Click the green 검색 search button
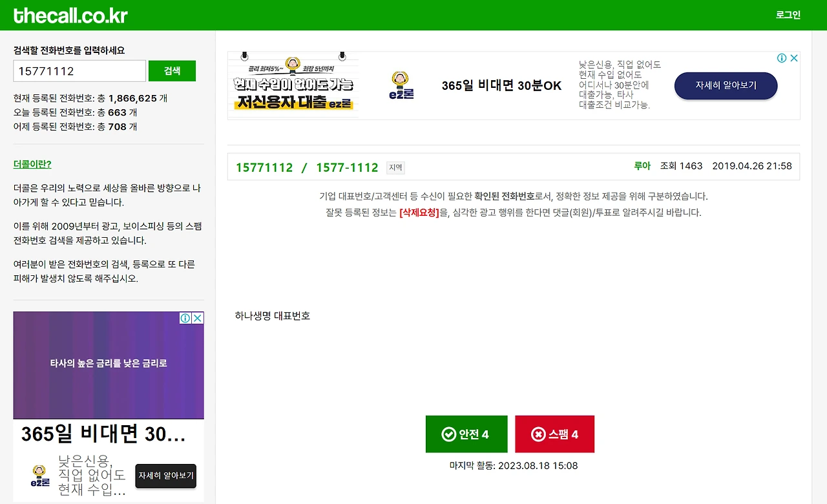827x504 pixels. (172, 71)
